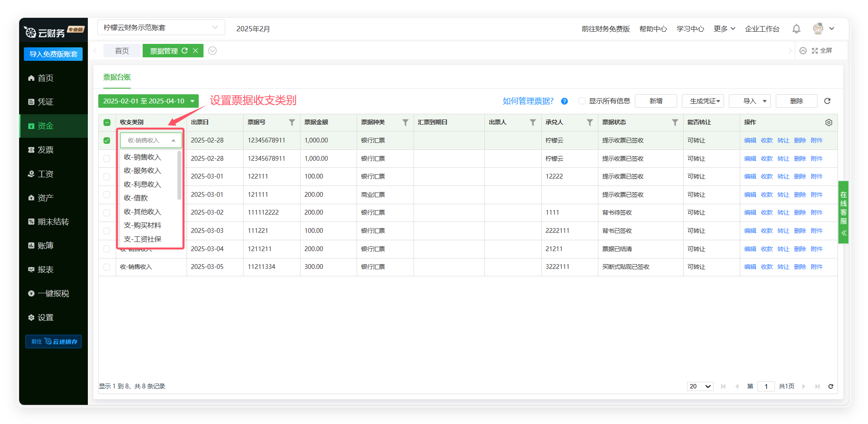The image size is (868, 424).
Task: Expand the 柠檬云财务示范账套 account selector
Action: (161, 28)
